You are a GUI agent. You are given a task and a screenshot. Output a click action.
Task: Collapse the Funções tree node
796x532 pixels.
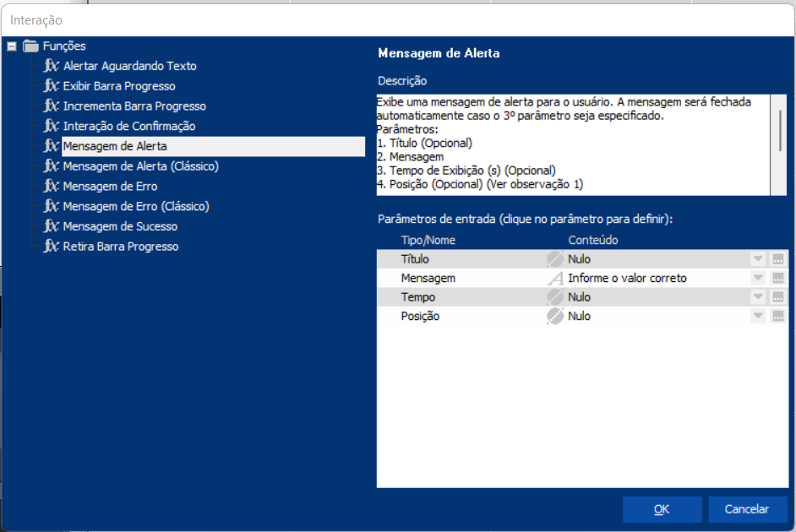tap(12, 46)
